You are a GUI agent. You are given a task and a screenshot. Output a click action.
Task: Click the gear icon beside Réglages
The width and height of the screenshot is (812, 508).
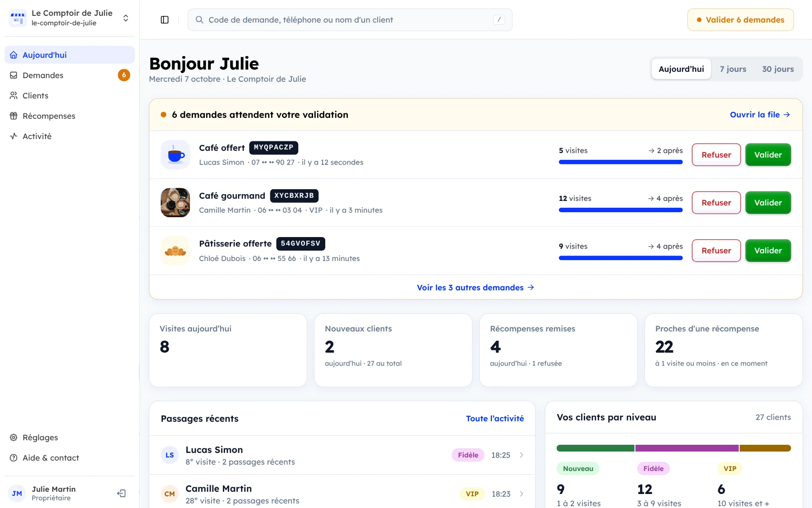(14, 438)
